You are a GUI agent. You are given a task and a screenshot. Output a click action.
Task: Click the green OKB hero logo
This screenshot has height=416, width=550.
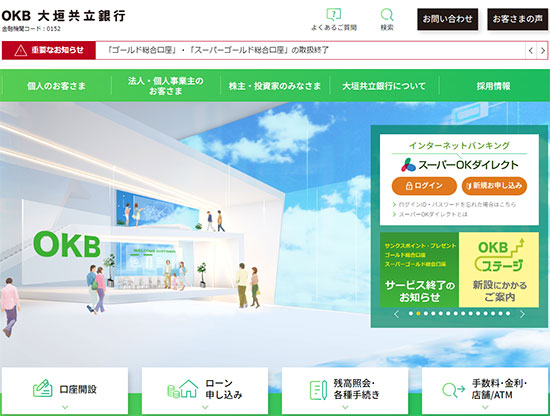pyautogui.click(x=67, y=245)
